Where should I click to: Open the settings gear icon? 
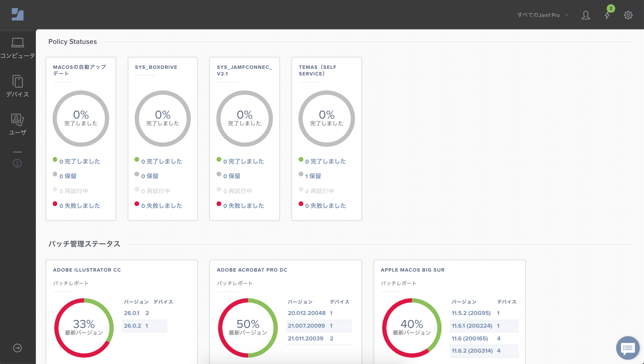point(628,15)
